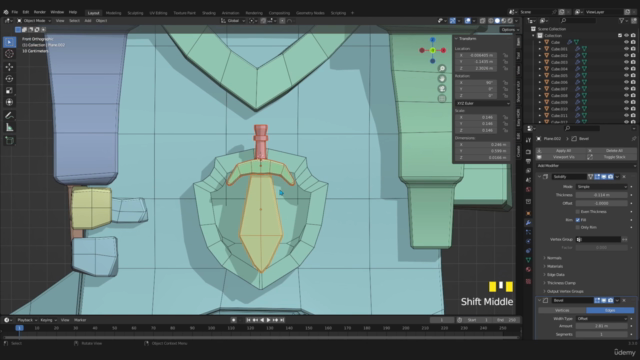The image size is (640, 360).
Task: Click the Bevel Amount value slider
Action: (602, 326)
